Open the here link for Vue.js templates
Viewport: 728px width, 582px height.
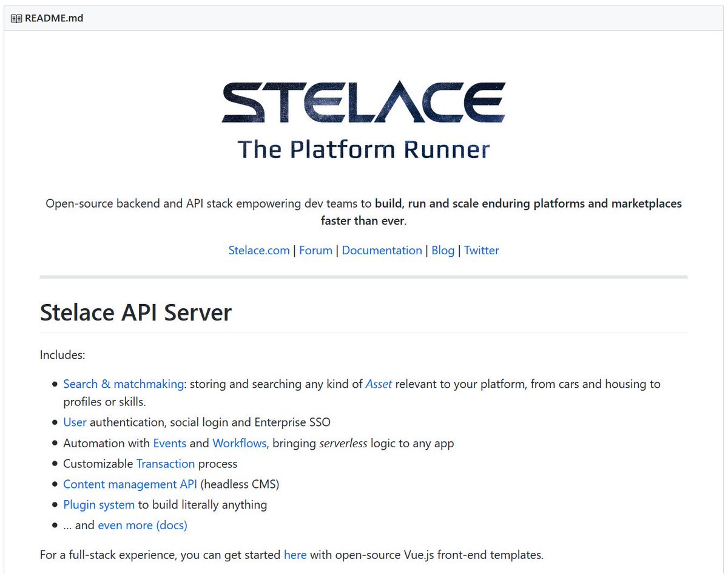[x=295, y=554]
